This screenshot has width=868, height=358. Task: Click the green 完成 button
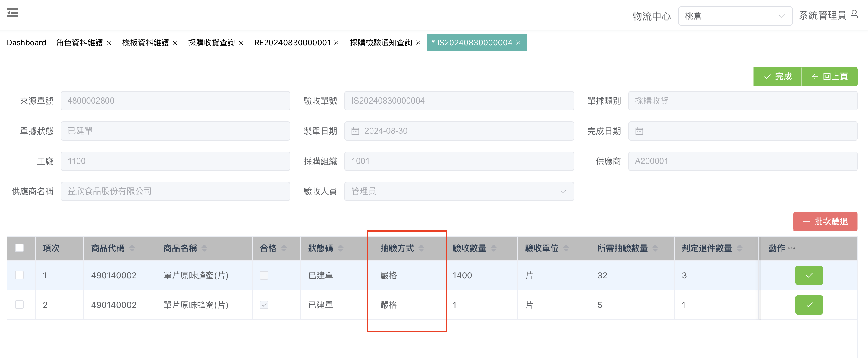click(x=777, y=77)
